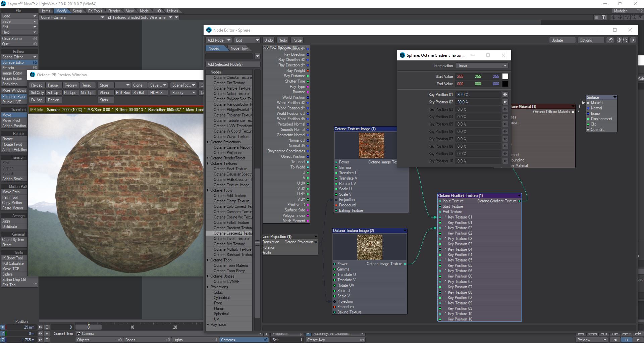Click the envelope E button for X position
Viewport: 644px width, 343px height.
coord(47,327)
